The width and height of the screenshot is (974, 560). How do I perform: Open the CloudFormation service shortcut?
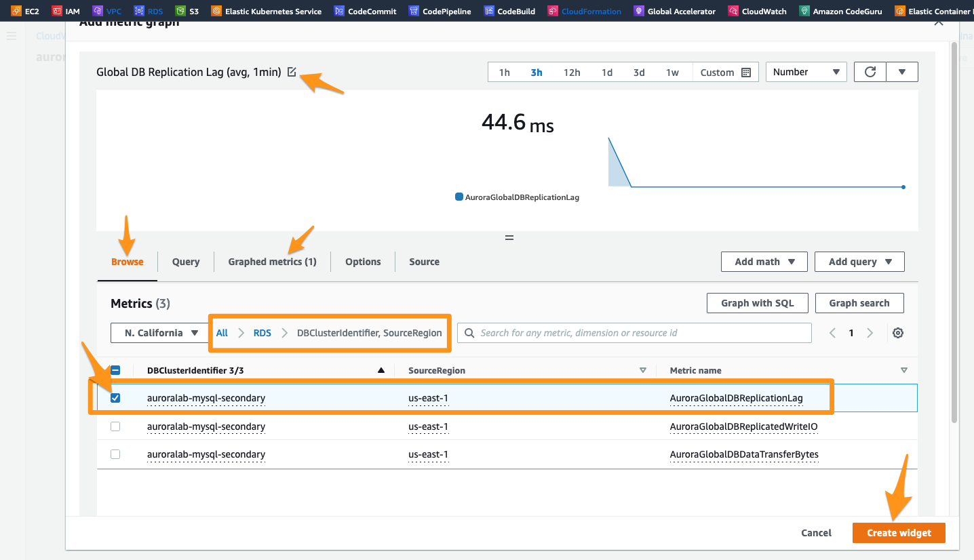584,11
